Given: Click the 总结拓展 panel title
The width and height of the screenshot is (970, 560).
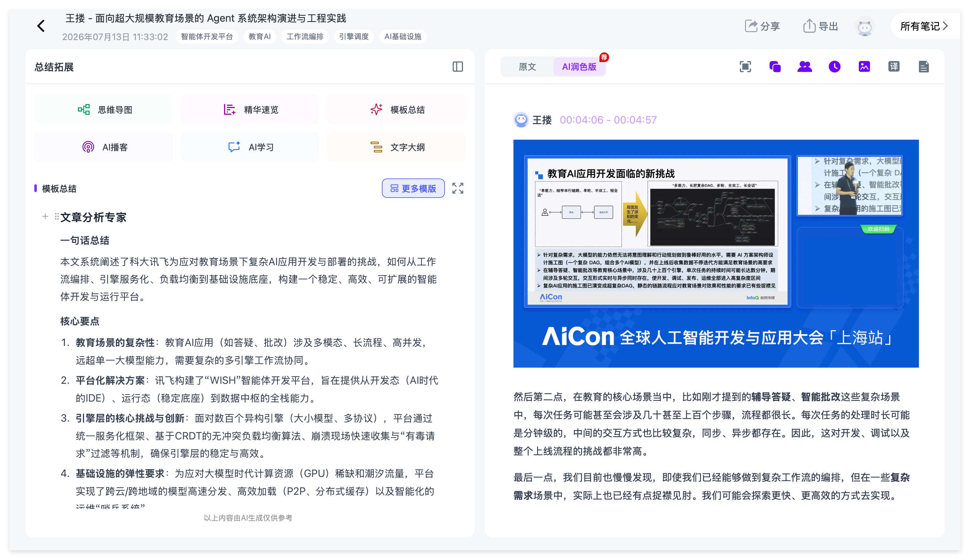Looking at the screenshot, I should [54, 67].
